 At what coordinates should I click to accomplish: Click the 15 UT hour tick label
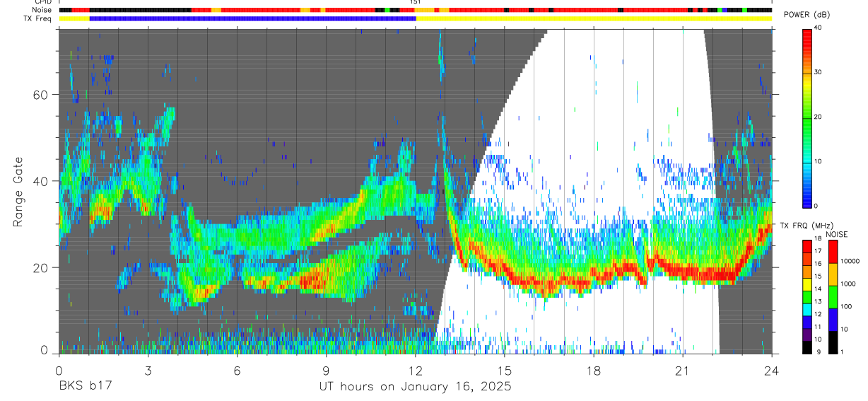tap(504, 370)
